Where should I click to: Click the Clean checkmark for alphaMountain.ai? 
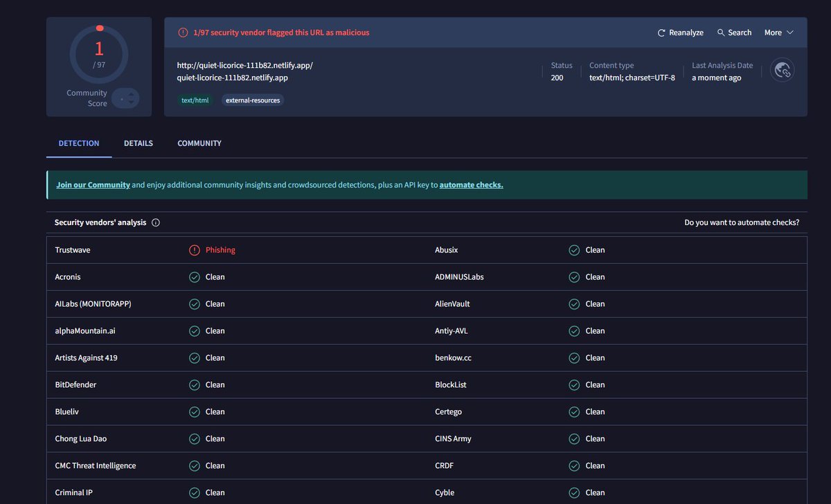(x=195, y=331)
